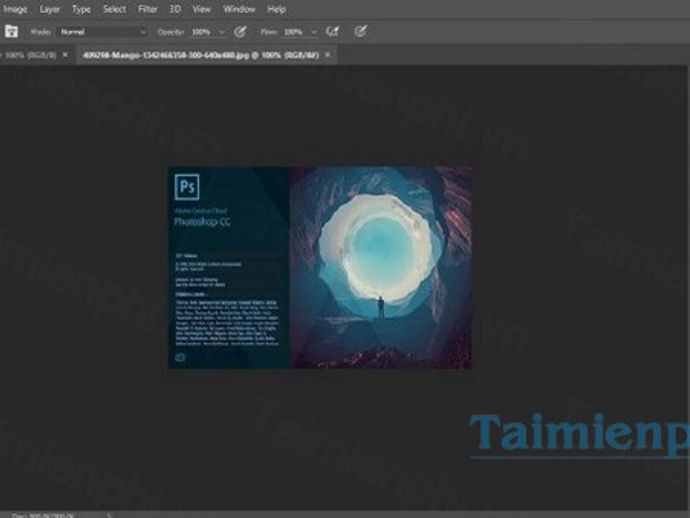Open the 3D menu
Viewport: 690px width, 518px height.
(175, 9)
